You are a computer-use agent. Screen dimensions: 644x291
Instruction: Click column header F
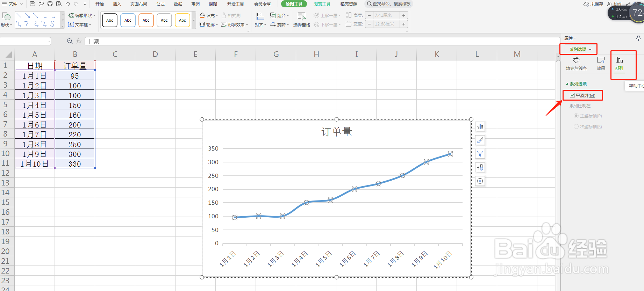(236, 54)
